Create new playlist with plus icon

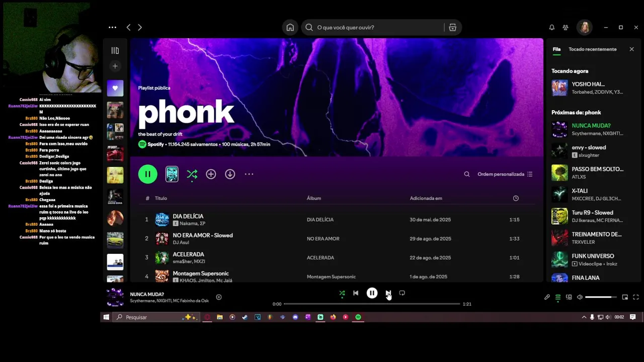click(115, 66)
